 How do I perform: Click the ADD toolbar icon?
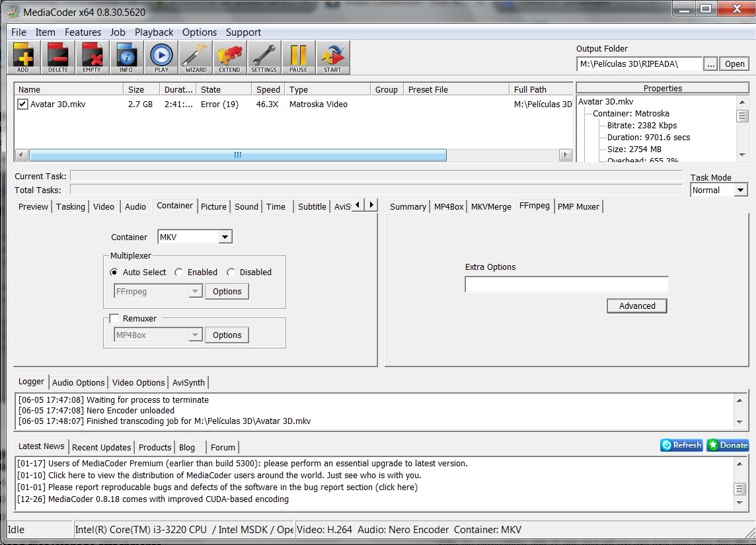click(23, 58)
